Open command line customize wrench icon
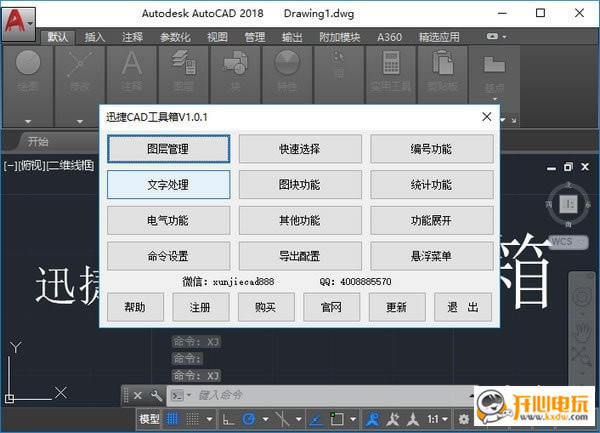Image resolution: width=600 pixels, height=433 pixels. pyautogui.click(x=156, y=396)
